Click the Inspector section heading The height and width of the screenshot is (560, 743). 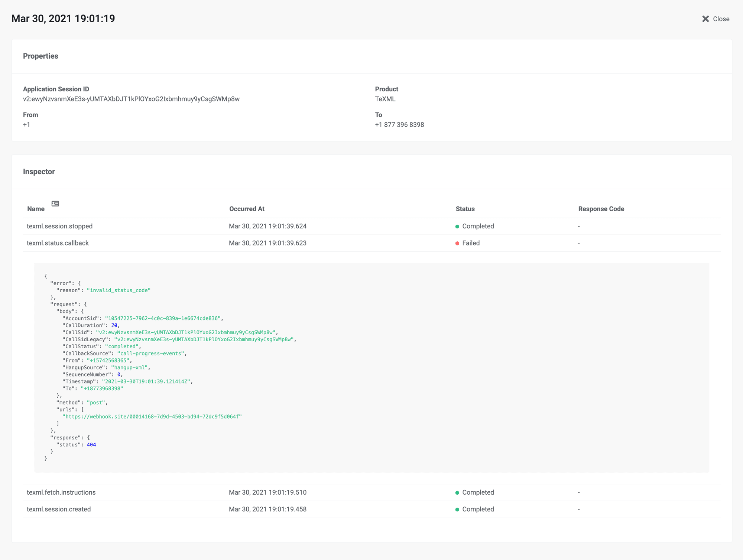[x=39, y=172]
